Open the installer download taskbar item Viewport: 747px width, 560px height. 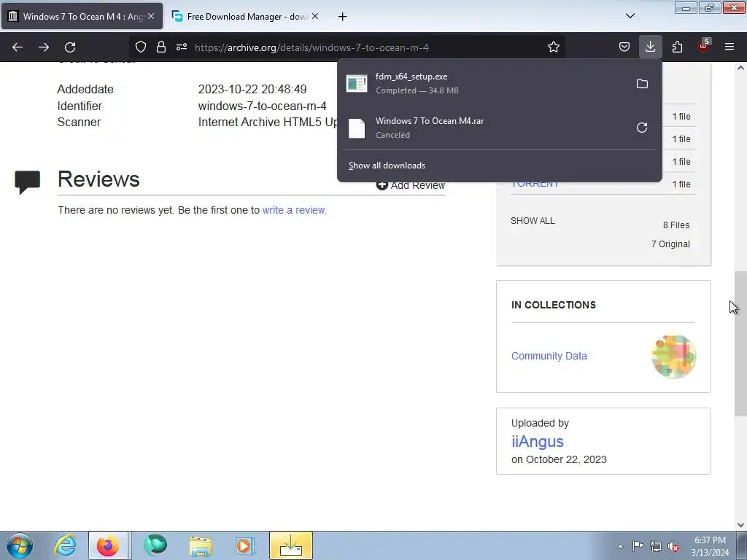(x=291, y=545)
